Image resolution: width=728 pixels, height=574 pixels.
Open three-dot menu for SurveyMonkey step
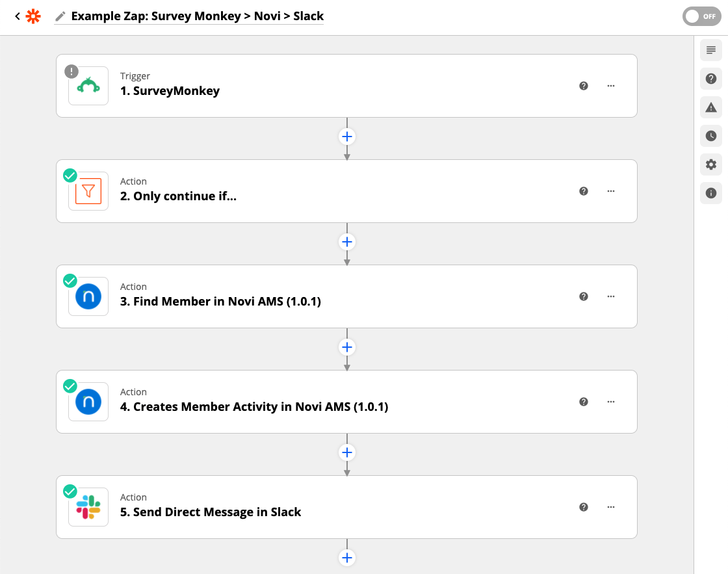click(x=611, y=86)
